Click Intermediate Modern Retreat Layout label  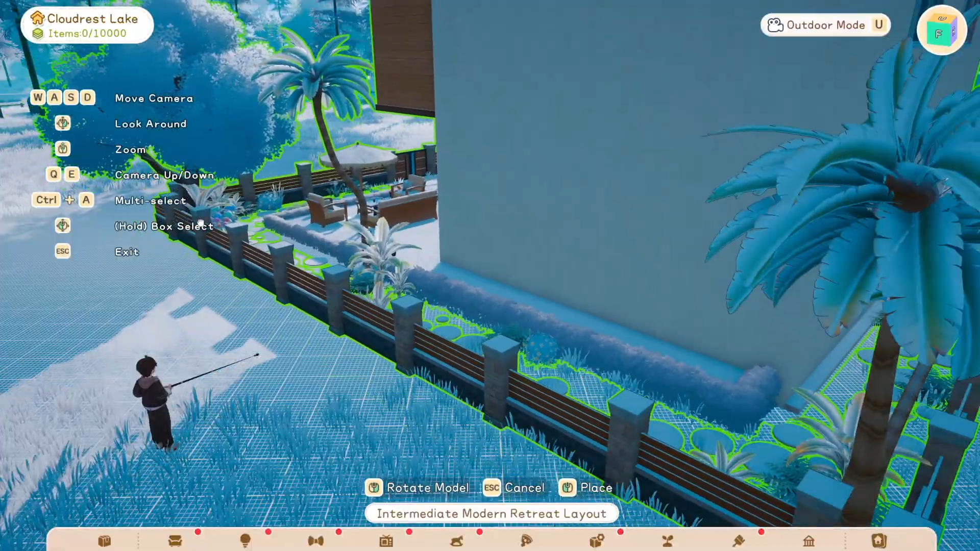point(492,514)
